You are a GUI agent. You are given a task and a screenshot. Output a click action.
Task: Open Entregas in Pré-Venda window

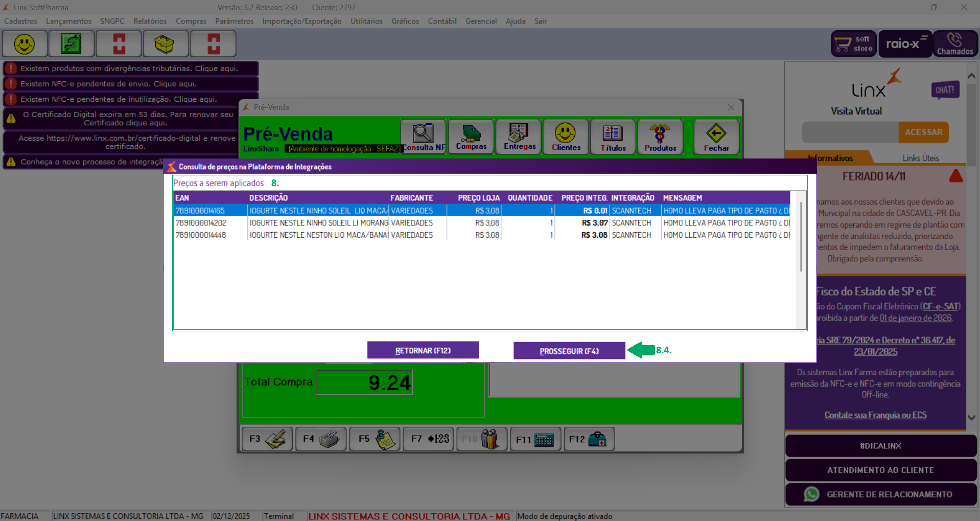519,137
